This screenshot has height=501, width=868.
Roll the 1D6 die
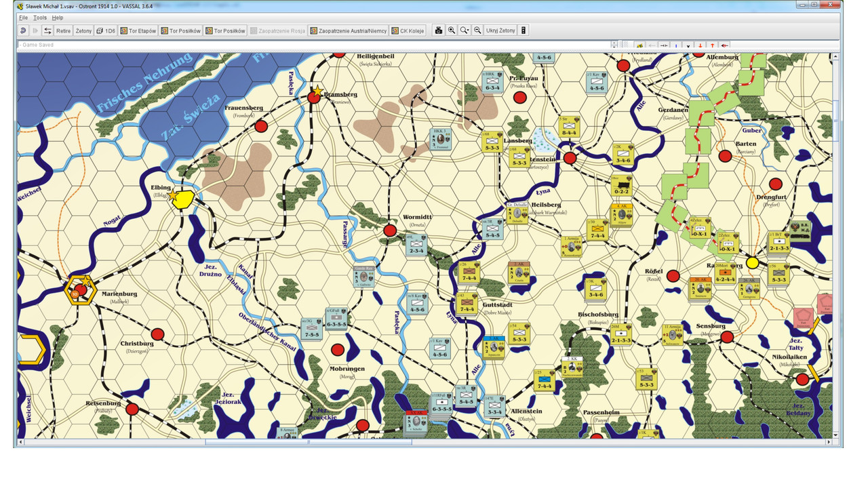106,31
